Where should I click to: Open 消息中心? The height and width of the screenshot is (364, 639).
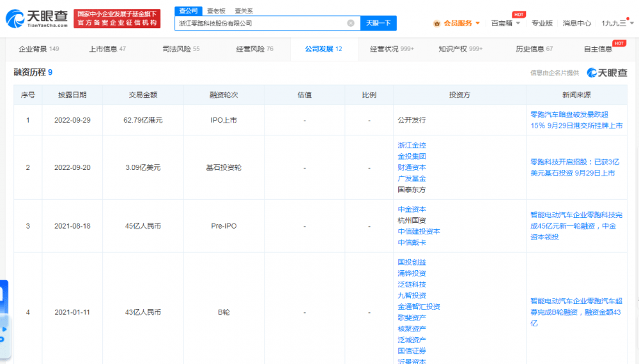coord(576,23)
